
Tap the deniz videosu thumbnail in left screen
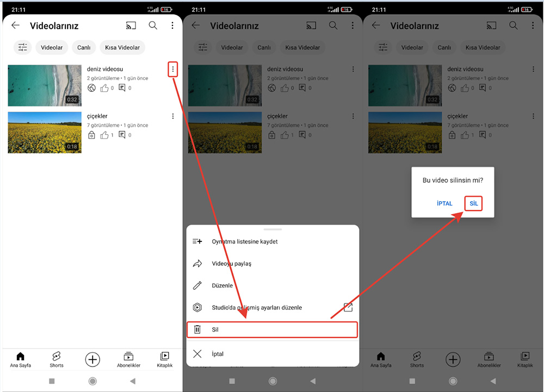pyautogui.click(x=45, y=85)
